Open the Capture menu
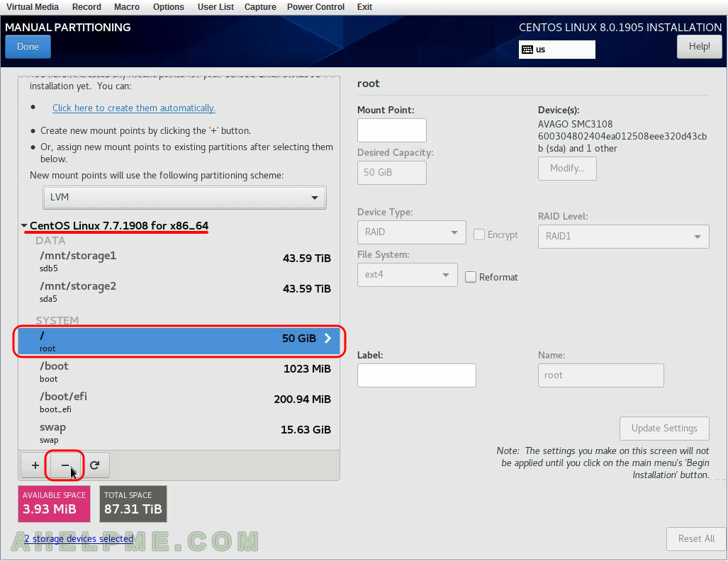The image size is (728, 561). (260, 7)
